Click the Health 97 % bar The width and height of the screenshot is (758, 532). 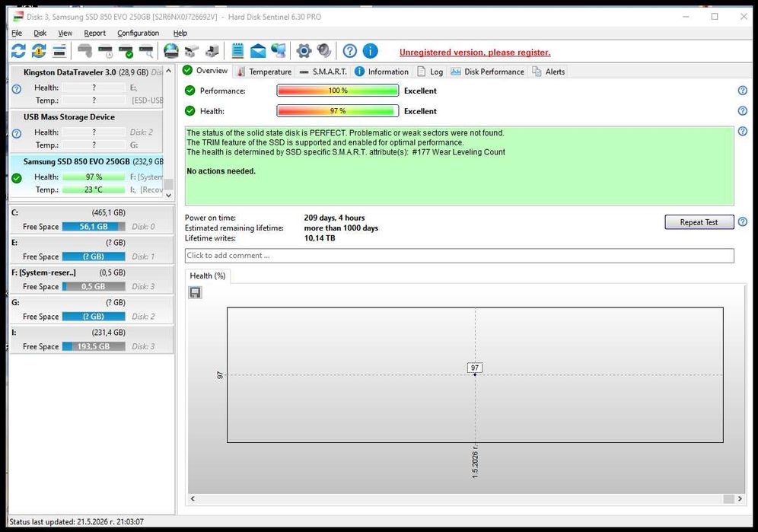337,111
